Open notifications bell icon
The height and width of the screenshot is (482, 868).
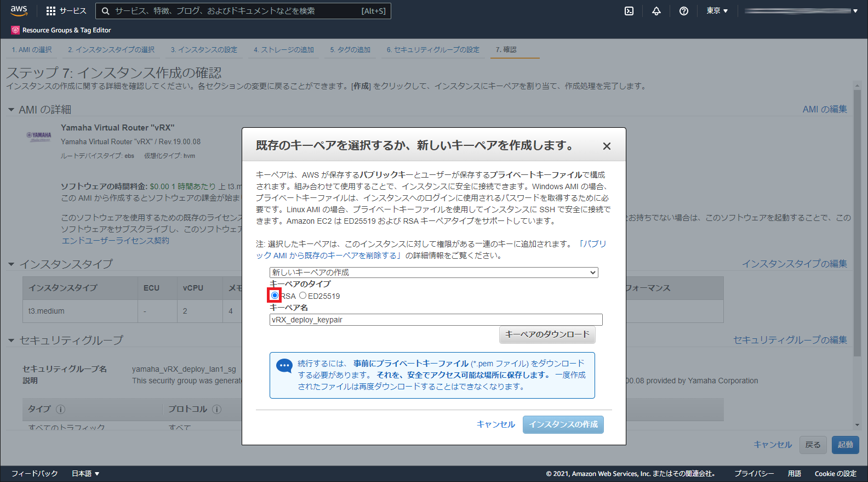[x=656, y=11]
